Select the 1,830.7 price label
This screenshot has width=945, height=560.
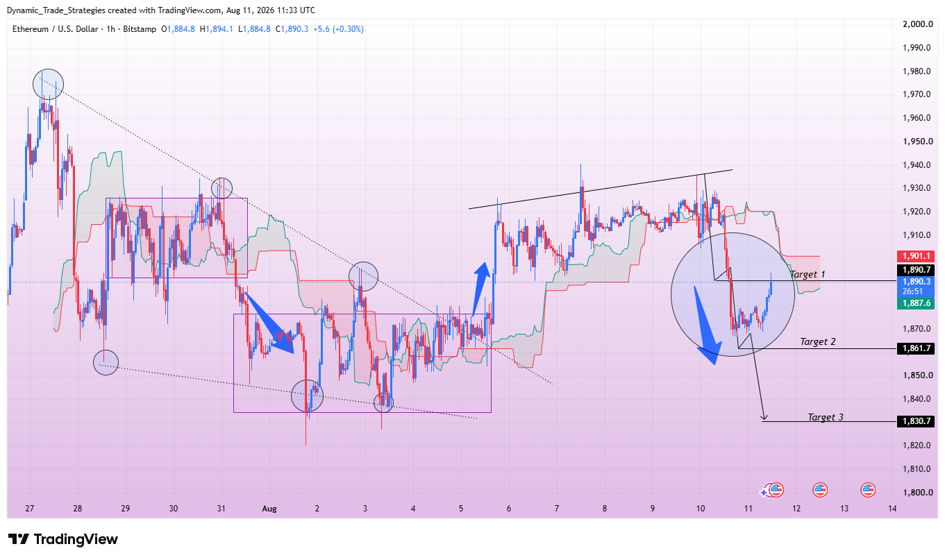(x=917, y=421)
